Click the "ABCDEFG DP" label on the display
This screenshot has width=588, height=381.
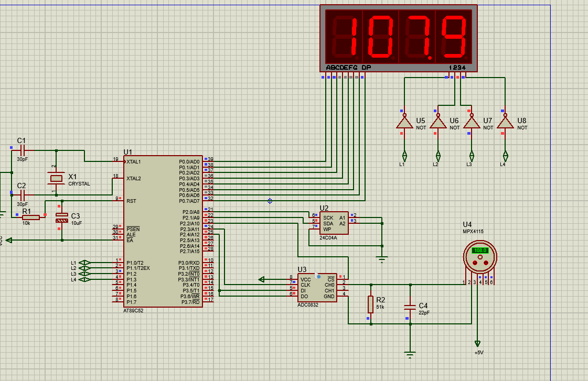(348, 68)
